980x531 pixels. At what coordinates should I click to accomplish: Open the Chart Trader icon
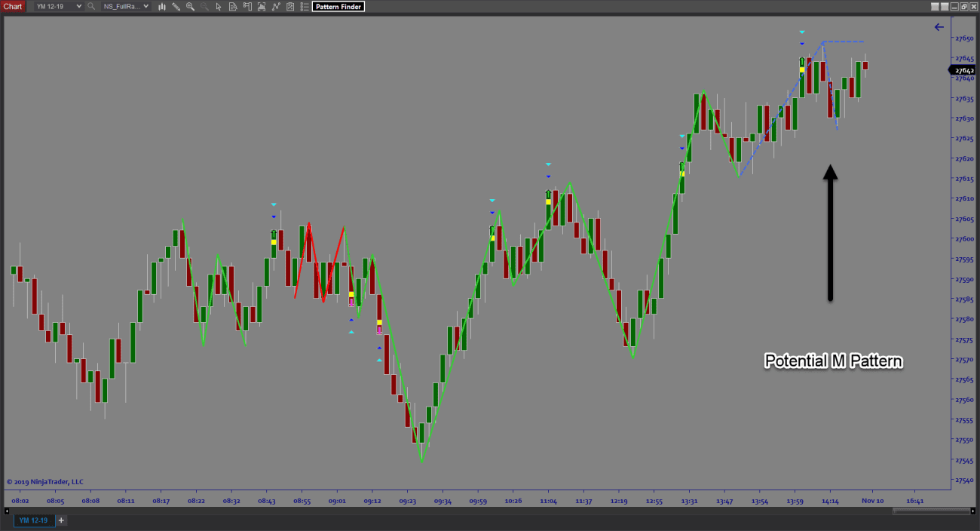247,7
